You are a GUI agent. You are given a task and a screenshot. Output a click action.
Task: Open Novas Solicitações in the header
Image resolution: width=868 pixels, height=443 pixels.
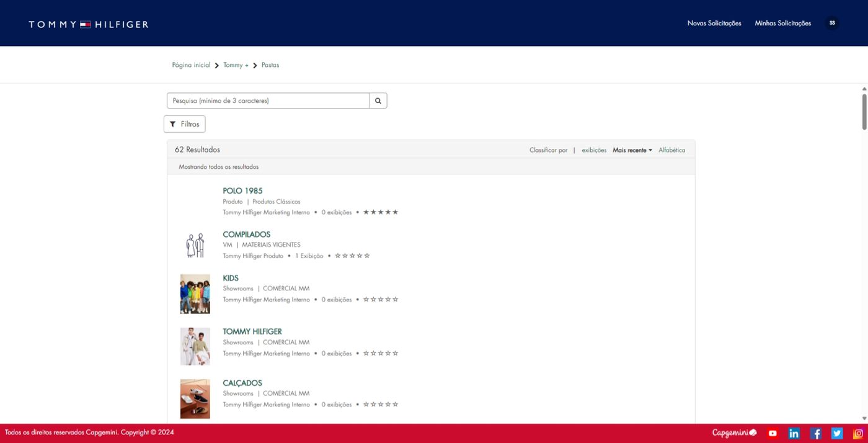[714, 23]
